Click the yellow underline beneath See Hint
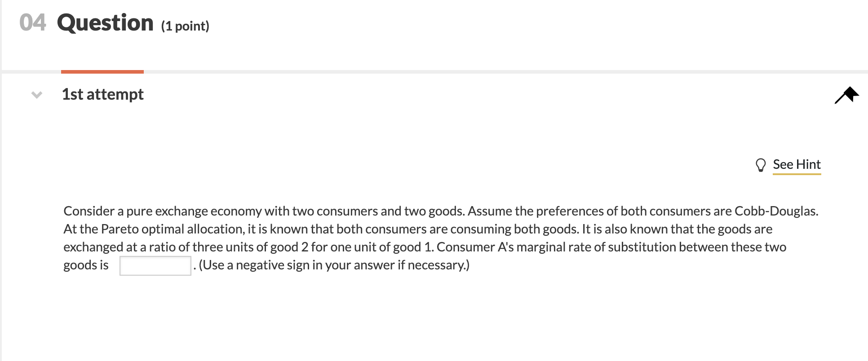The image size is (868, 361). coord(797,173)
